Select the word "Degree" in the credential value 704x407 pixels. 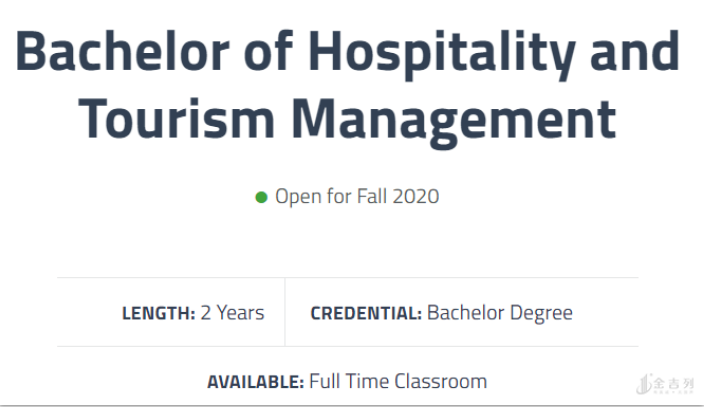(539, 313)
